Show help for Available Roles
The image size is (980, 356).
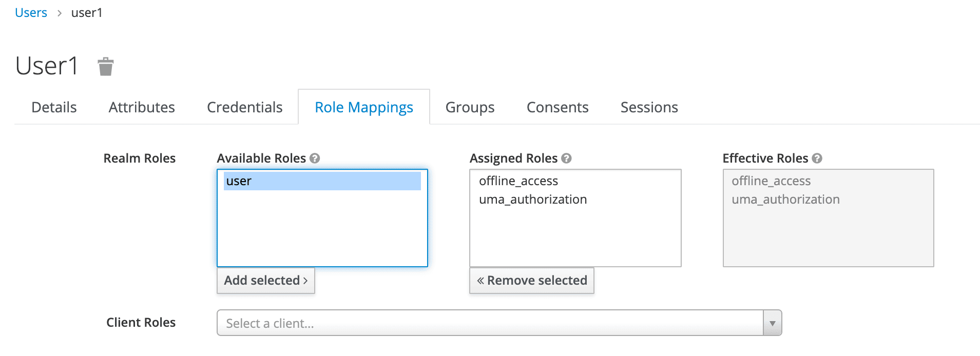click(x=315, y=159)
